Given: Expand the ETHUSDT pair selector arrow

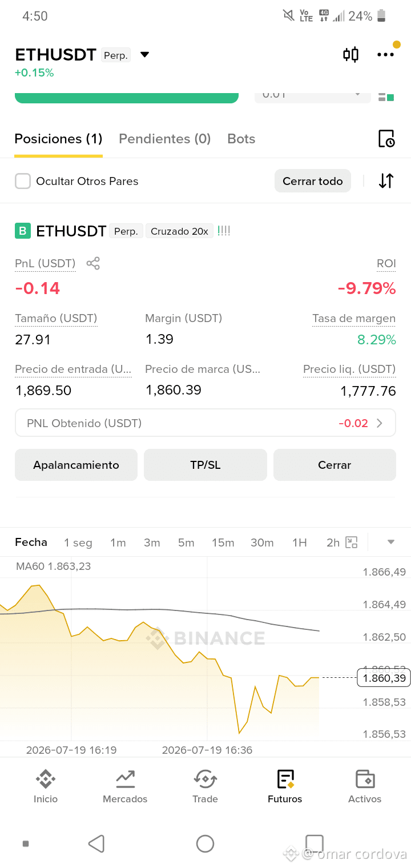Looking at the screenshot, I should 145,55.
